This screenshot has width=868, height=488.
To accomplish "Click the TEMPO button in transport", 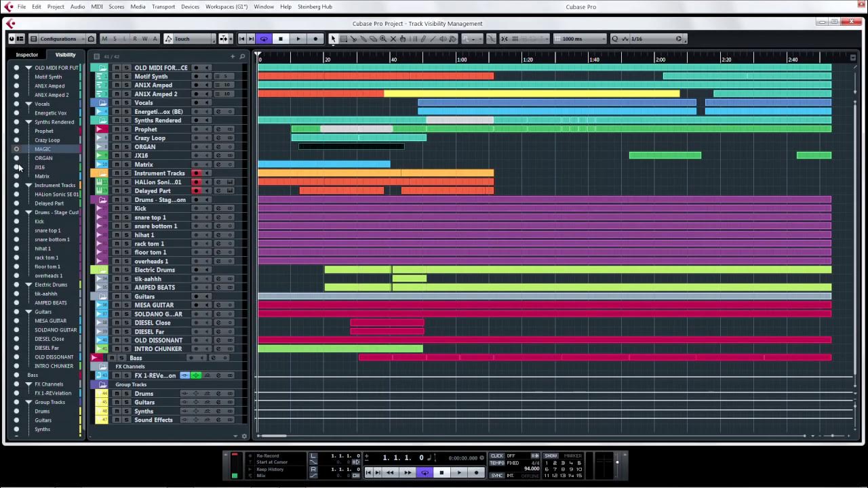I will coord(497,463).
